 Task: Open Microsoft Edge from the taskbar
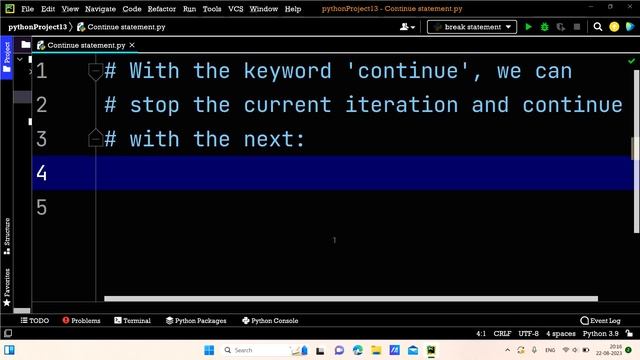358,350
